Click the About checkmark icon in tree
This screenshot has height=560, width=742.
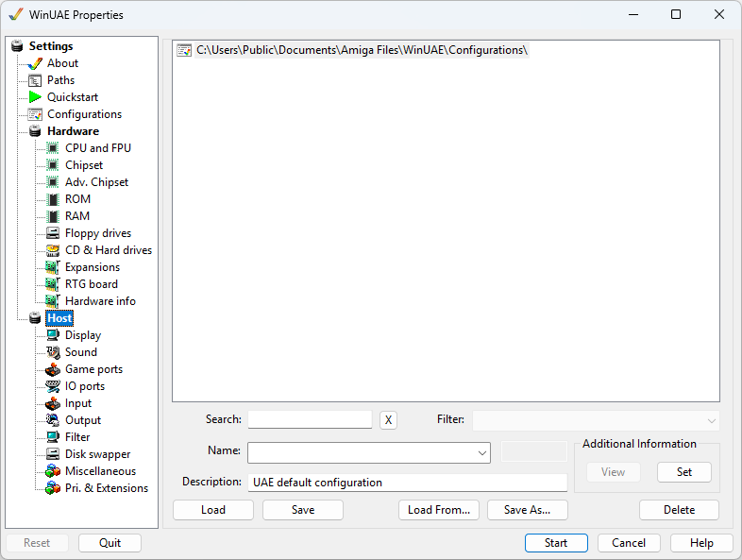35,63
